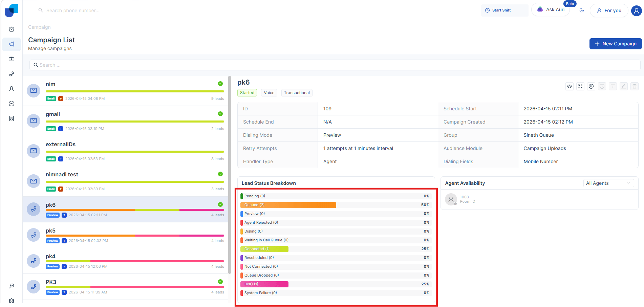Screen dimensions: 644x307
Task: Click the fullscreen expand icon for pk6
Action: click(x=580, y=86)
